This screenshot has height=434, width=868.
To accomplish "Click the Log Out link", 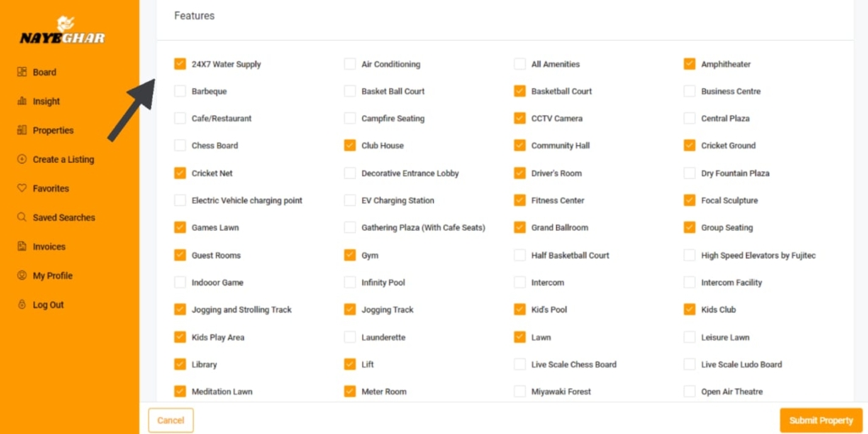I will click(x=48, y=304).
